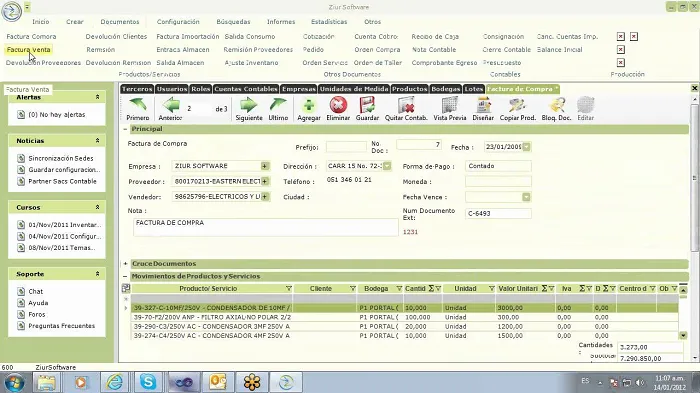
Task: Switch to Cuentas Contables tab
Action: tap(246, 89)
